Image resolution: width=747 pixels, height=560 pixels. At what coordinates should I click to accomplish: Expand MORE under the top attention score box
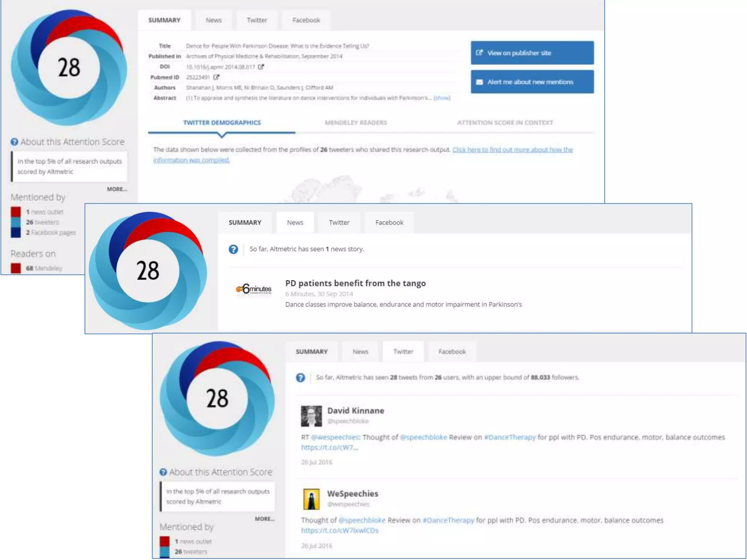(117, 189)
